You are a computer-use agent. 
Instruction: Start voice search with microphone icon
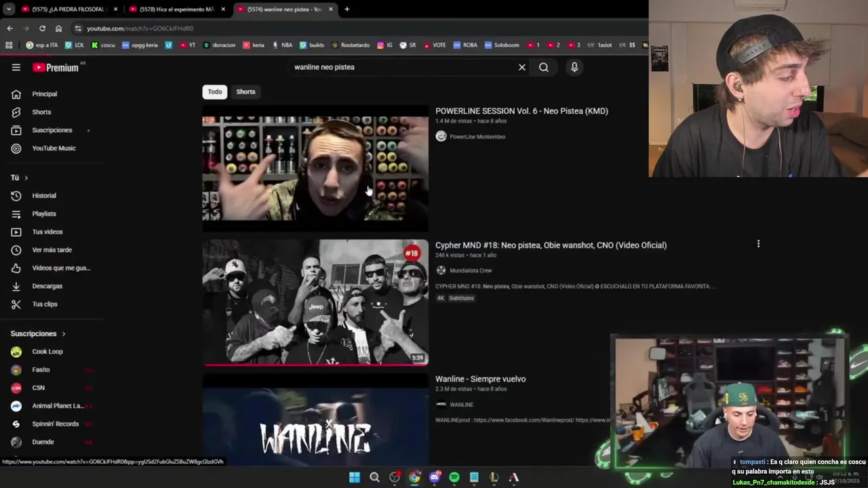pos(574,67)
